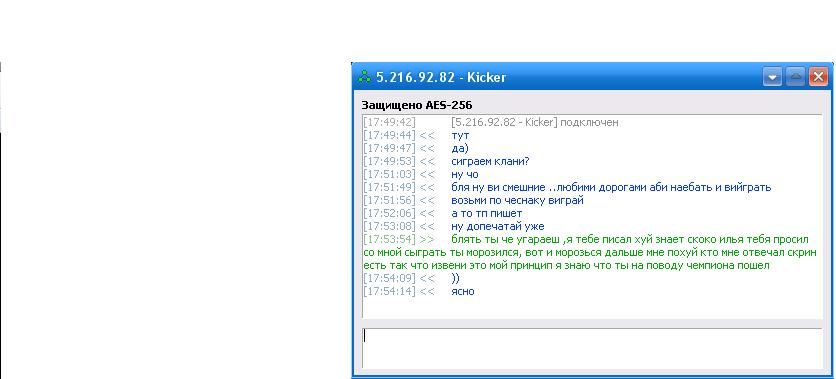The width and height of the screenshot is (836, 379).
Task: Click the timestamp [17:49:42]
Action: point(389,123)
